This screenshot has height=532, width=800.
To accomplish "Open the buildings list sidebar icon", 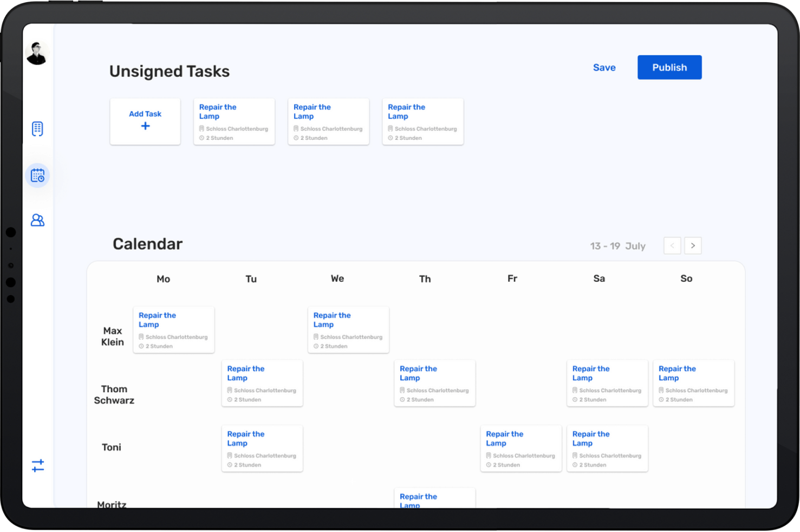I will (x=37, y=129).
